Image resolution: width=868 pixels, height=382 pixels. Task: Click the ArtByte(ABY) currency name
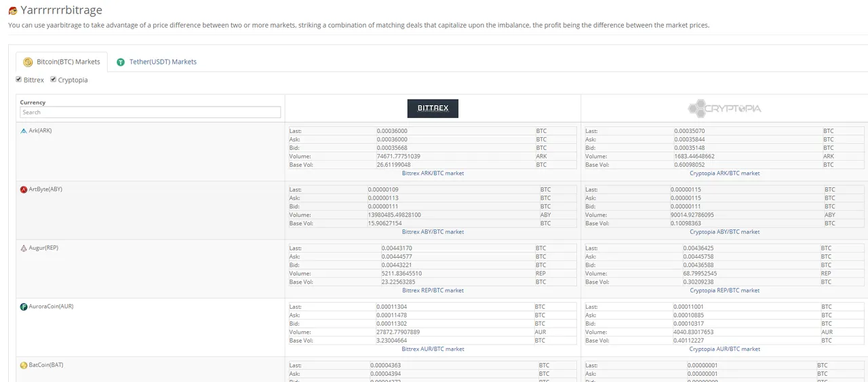coord(45,189)
